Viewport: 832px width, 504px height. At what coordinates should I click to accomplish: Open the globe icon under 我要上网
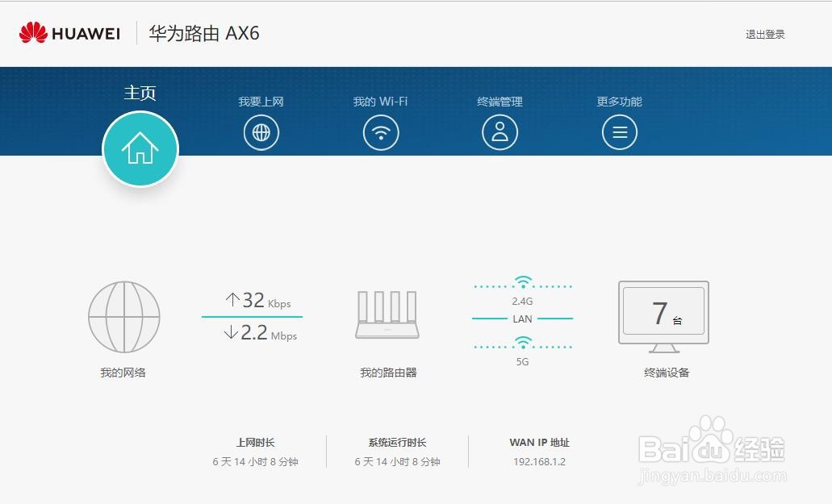261,132
